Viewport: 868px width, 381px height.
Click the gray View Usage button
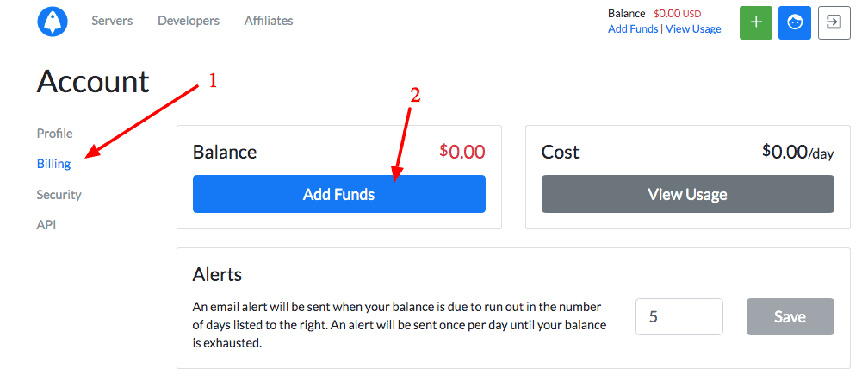[687, 194]
